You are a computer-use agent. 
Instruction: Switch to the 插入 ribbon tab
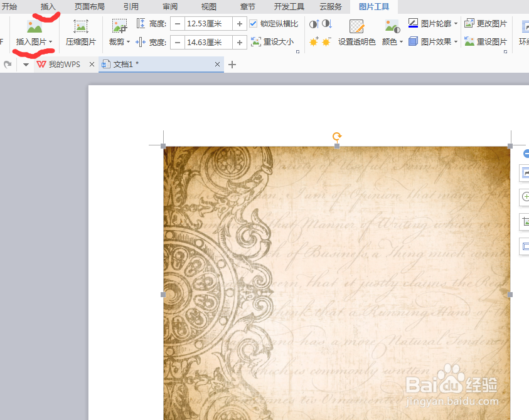[x=48, y=6]
